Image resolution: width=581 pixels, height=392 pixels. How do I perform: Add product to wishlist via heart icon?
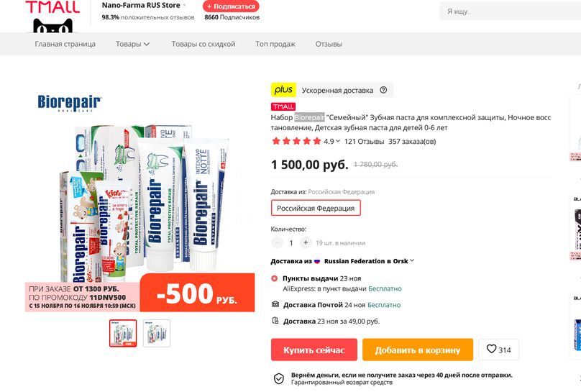pos(491,349)
